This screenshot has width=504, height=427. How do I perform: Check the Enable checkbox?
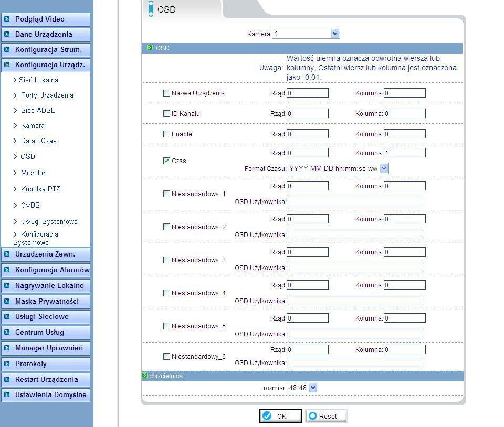[x=166, y=134]
